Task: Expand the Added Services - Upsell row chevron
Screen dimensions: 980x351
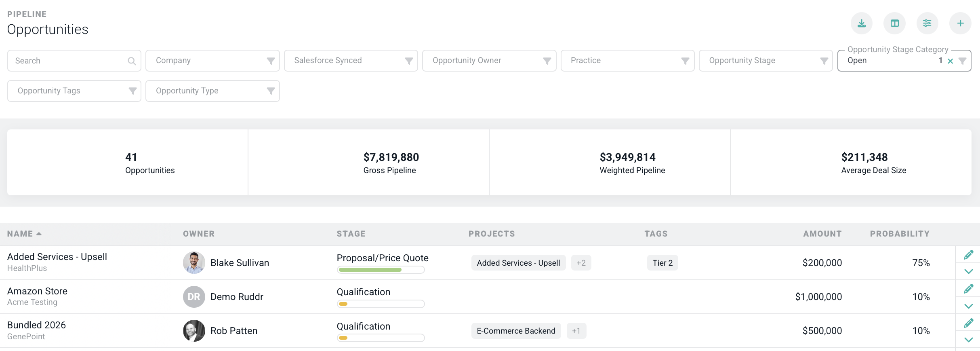Action: (x=968, y=271)
